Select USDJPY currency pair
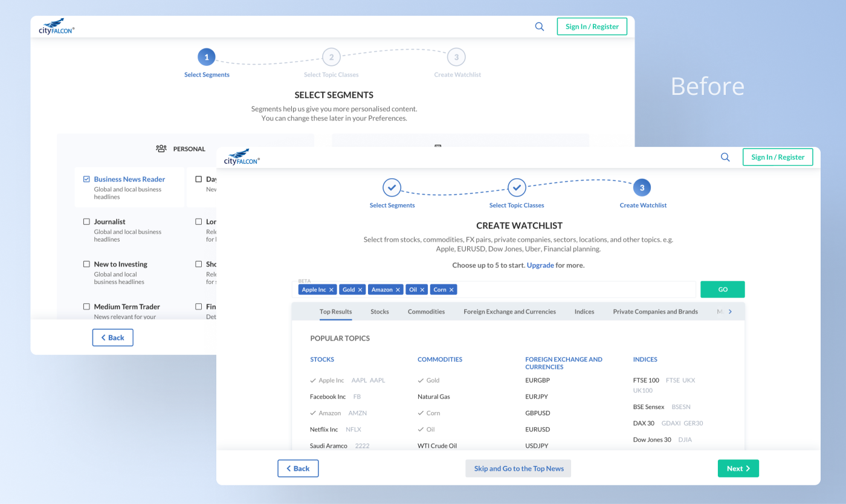Screen dimensions: 846x504 click(x=537, y=445)
